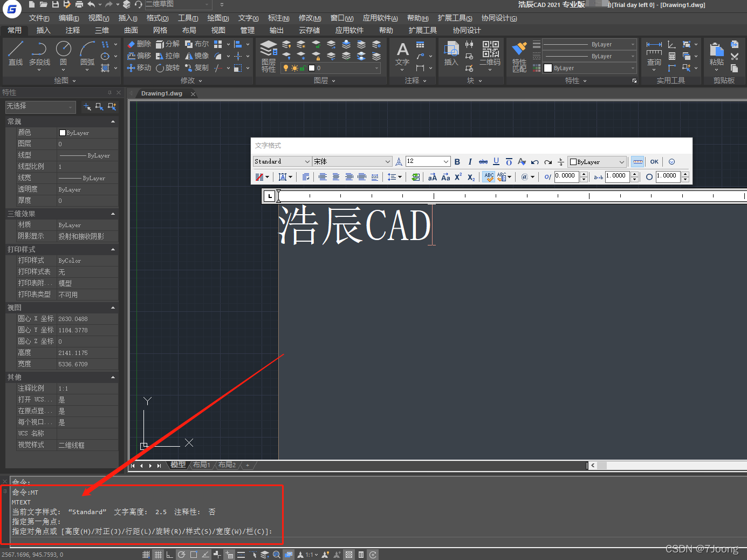Click the 旋转 rotate tool

click(x=168, y=67)
